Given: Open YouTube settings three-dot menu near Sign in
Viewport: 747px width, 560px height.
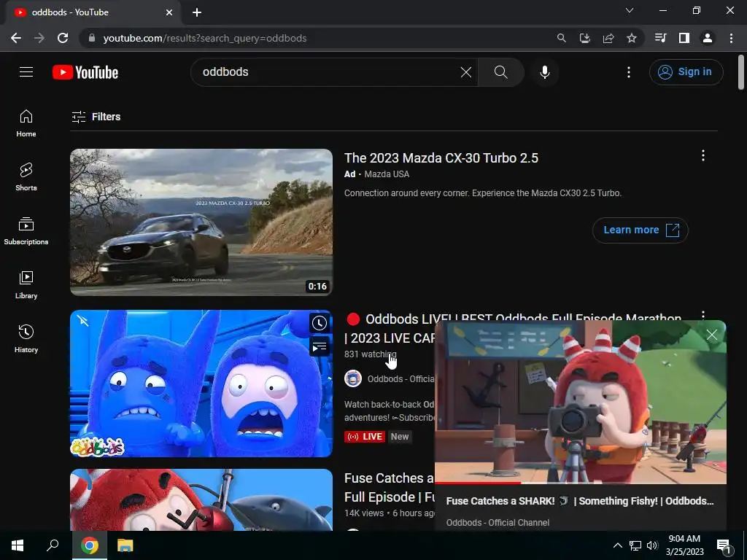Looking at the screenshot, I should pyautogui.click(x=629, y=72).
